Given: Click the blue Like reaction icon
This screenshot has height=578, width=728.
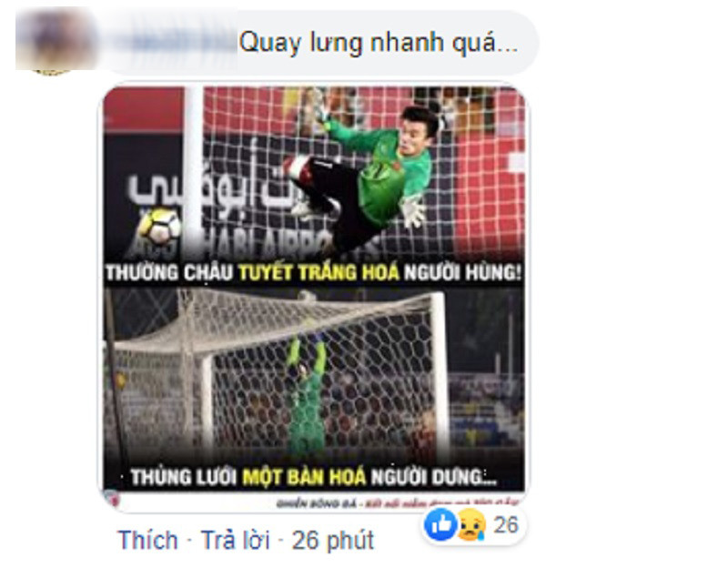Looking at the screenshot, I should [x=440, y=524].
